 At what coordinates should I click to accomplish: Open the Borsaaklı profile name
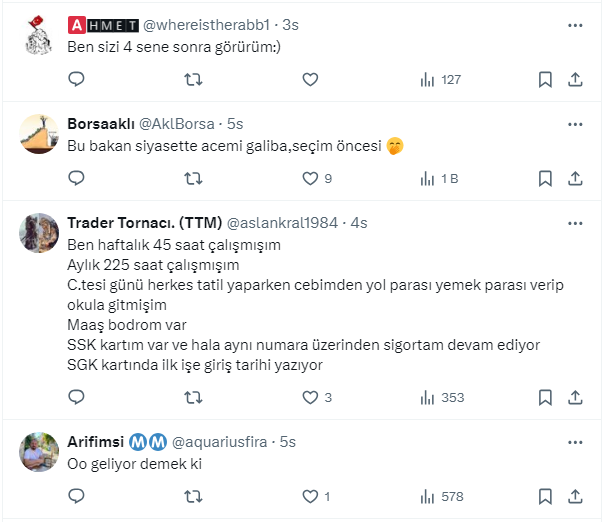[94, 124]
